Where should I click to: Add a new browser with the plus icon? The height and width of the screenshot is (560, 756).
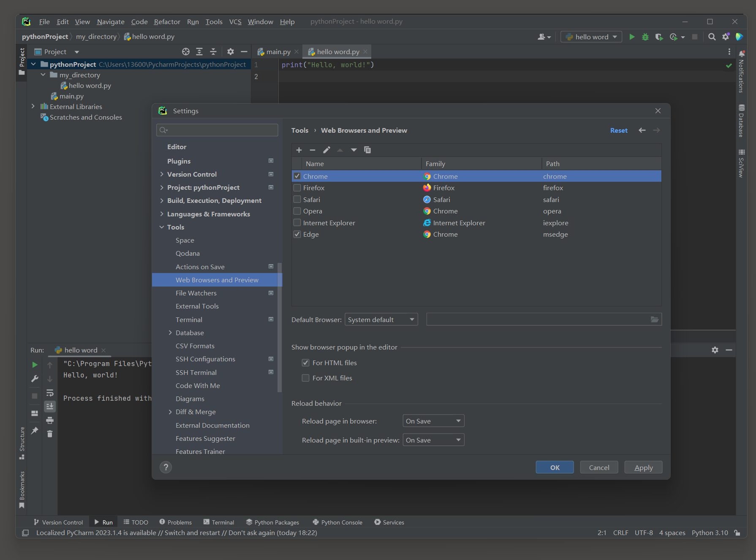pyautogui.click(x=299, y=150)
